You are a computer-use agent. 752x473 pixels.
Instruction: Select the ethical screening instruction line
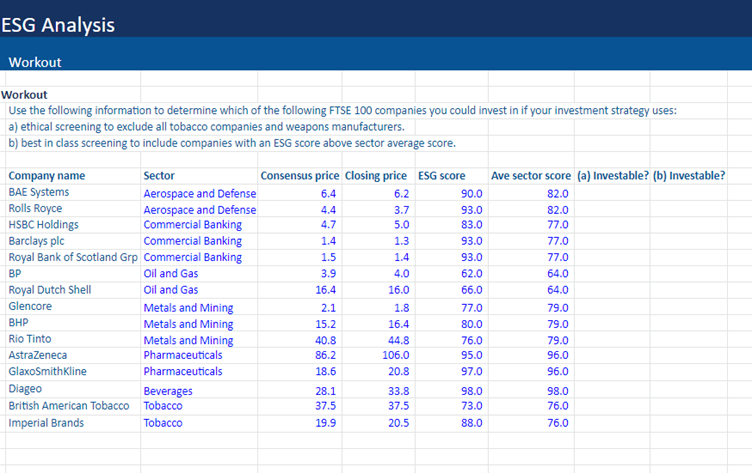(x=205, y=127)
